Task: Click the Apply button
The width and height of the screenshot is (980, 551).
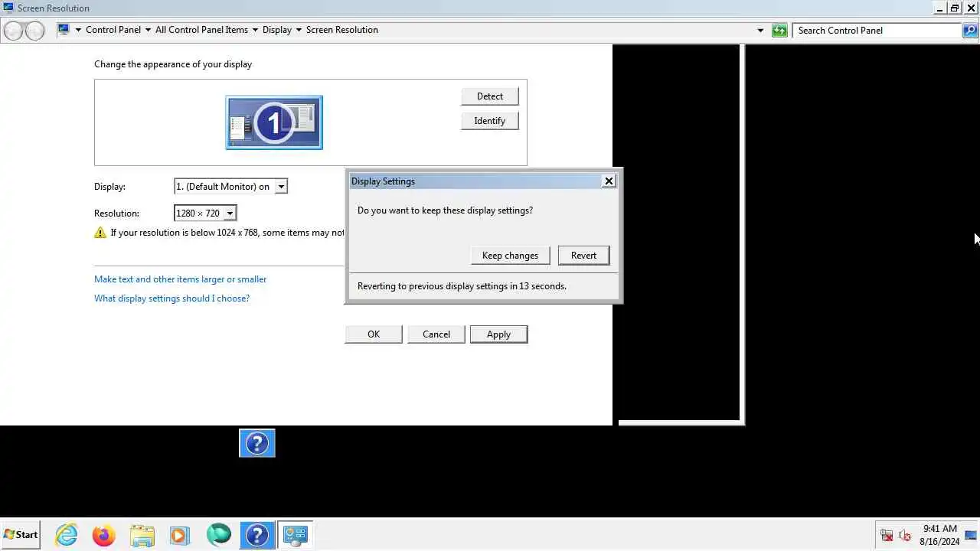Action: (x=498, y=334)
